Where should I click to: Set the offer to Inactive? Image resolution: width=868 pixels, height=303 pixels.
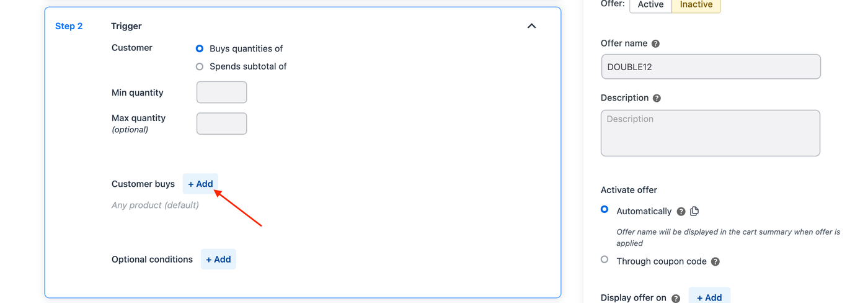(x=696, y=5)
